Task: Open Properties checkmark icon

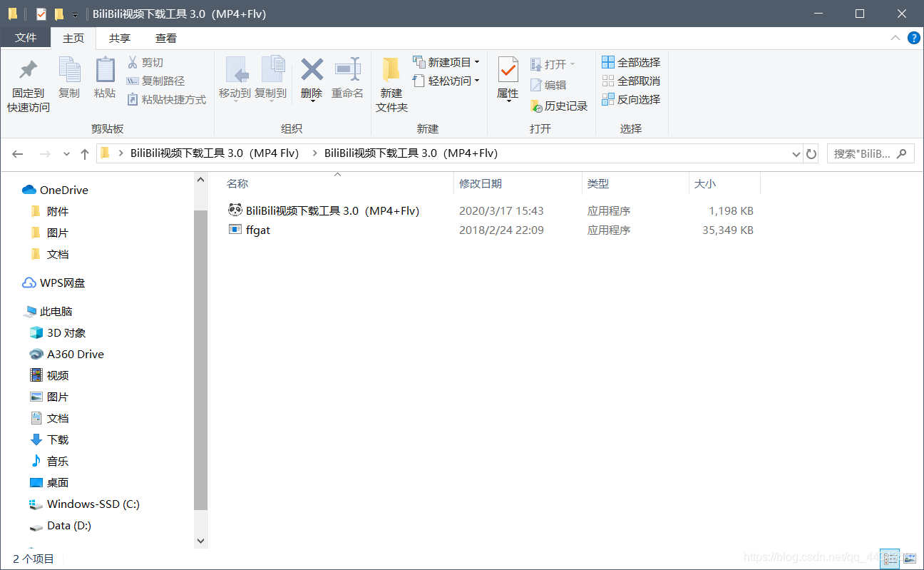Action: (x=508, y=70)
